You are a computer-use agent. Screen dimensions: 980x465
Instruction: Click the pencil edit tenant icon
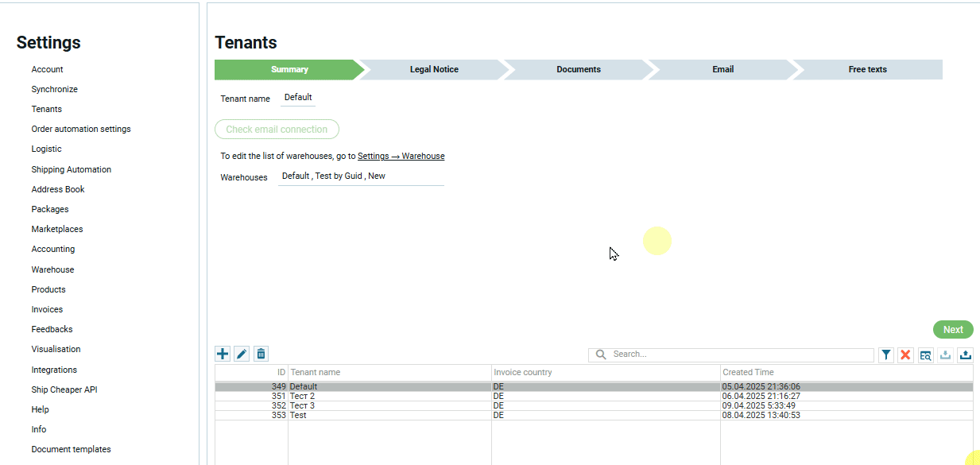tap(242, 354)
